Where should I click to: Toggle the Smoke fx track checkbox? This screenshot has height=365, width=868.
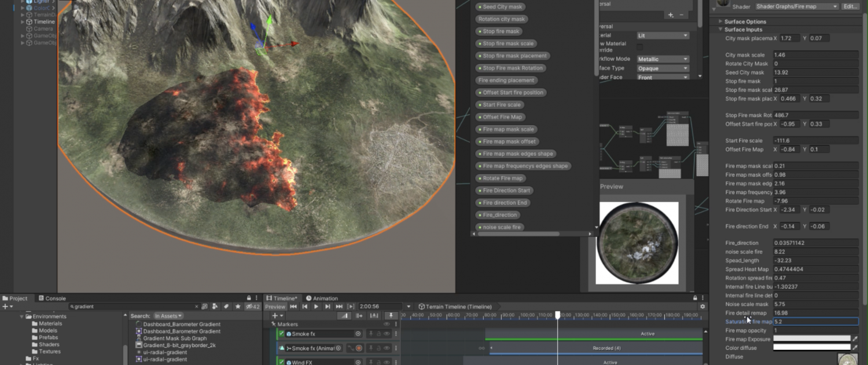[282, 334]
